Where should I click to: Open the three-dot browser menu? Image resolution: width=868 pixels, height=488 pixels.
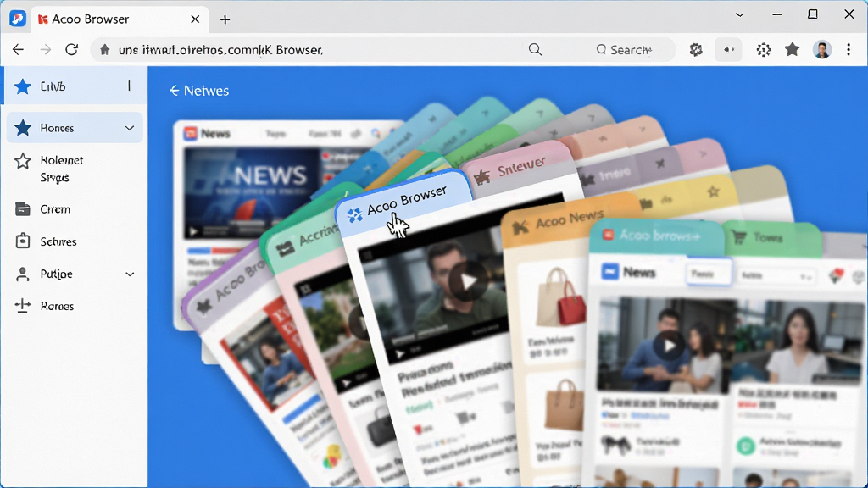coord(848,50)
